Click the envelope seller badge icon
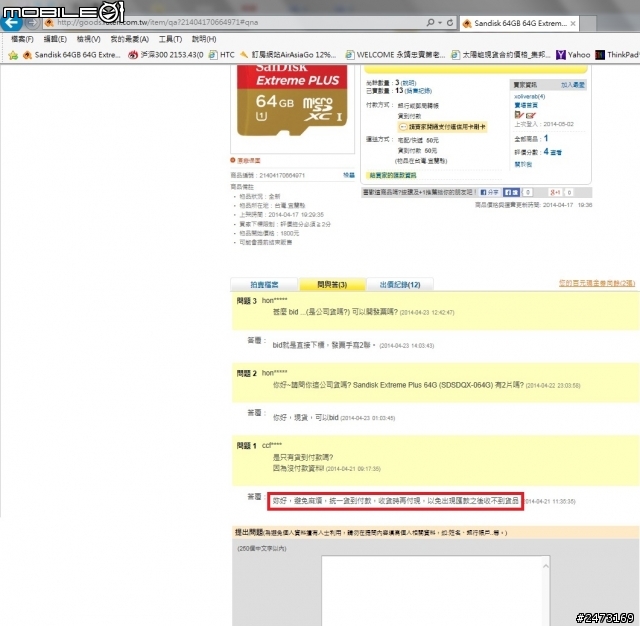 [531, 115]
